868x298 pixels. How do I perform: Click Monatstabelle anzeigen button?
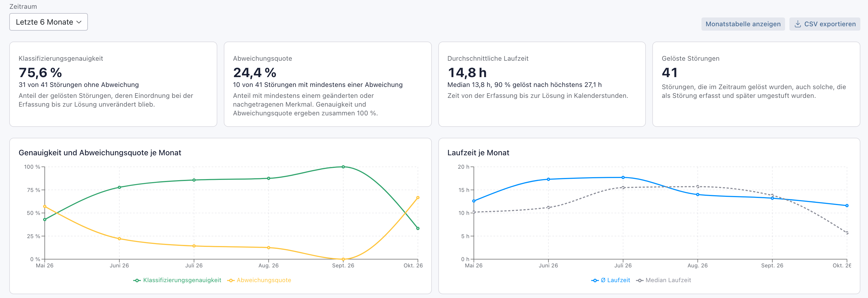coord(743,24)
